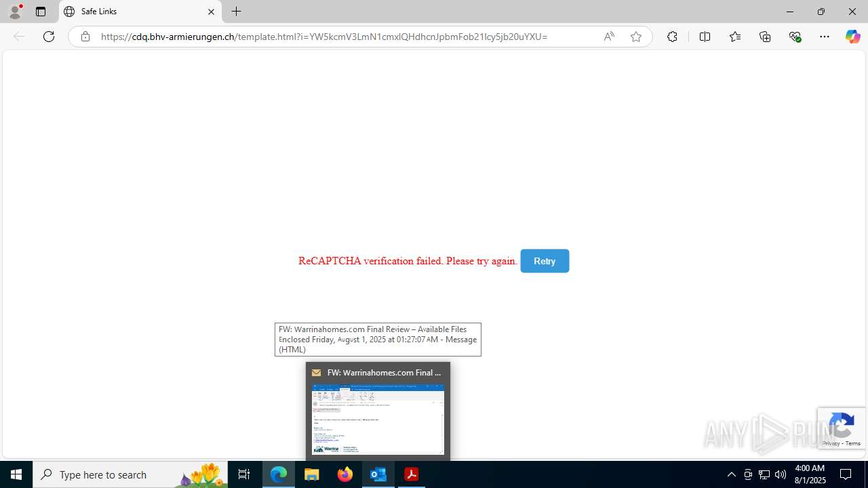Select the Safe Links tab
The height and width of the screenshot is (488, 868).
click(x=140, y=12)
